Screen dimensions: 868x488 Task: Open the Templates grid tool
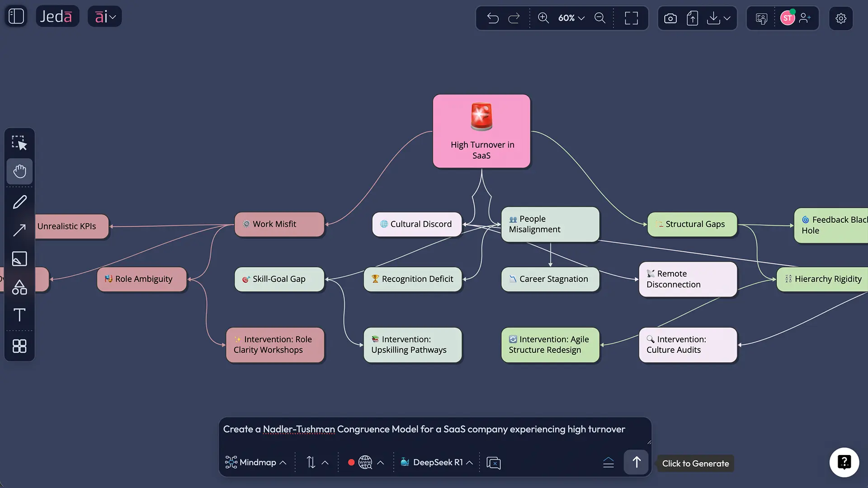[x=19, y=346]
